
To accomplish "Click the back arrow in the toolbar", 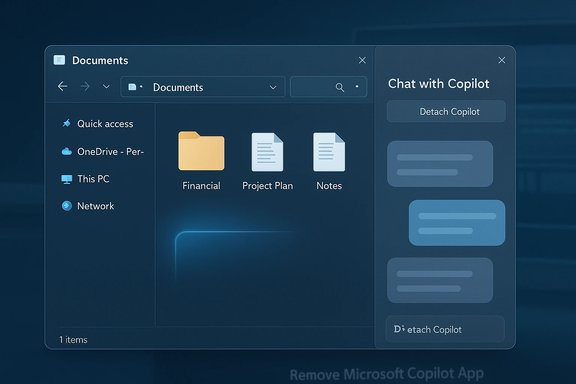I will pos(62,86).
